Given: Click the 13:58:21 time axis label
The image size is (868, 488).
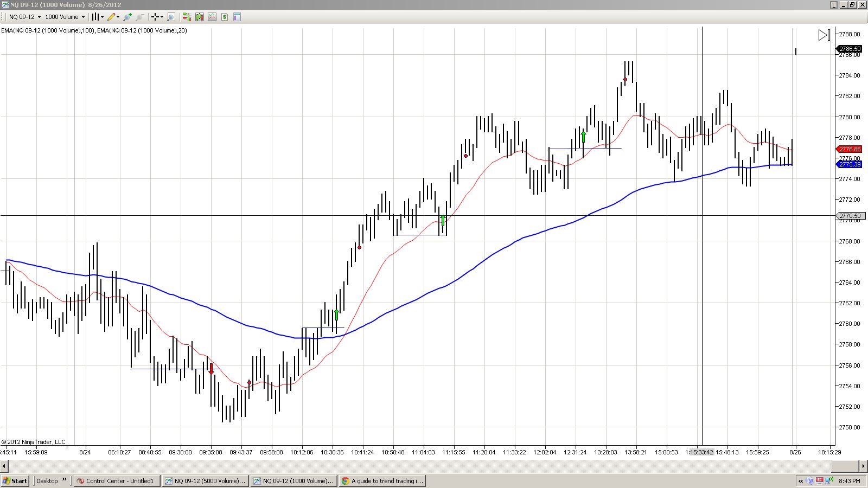Looking at the screenshot, I should (636, 452).
